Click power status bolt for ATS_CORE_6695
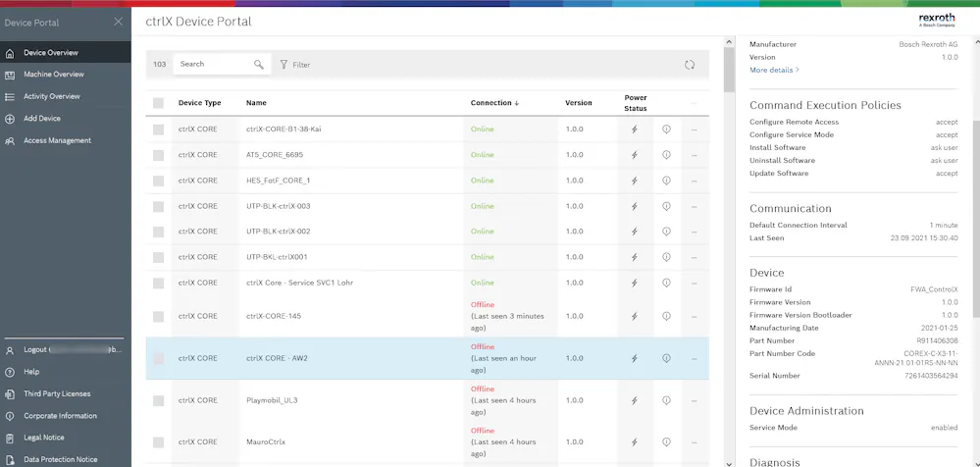This screenshot has width=980, height=467. (x=635, y=155)
